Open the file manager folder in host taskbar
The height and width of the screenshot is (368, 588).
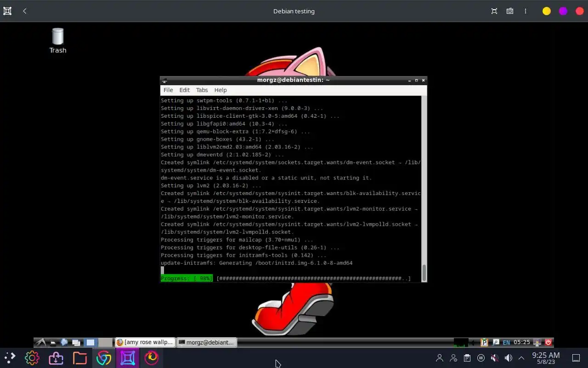(79, 357)
